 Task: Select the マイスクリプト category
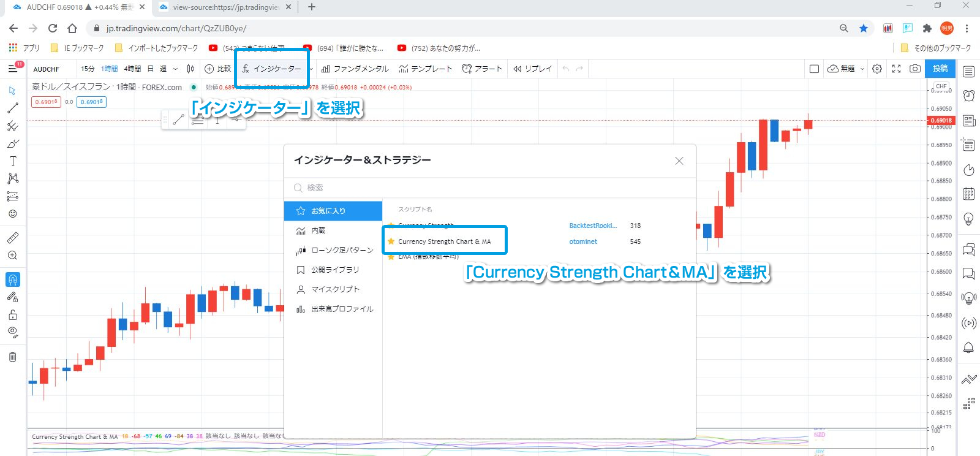333,289
